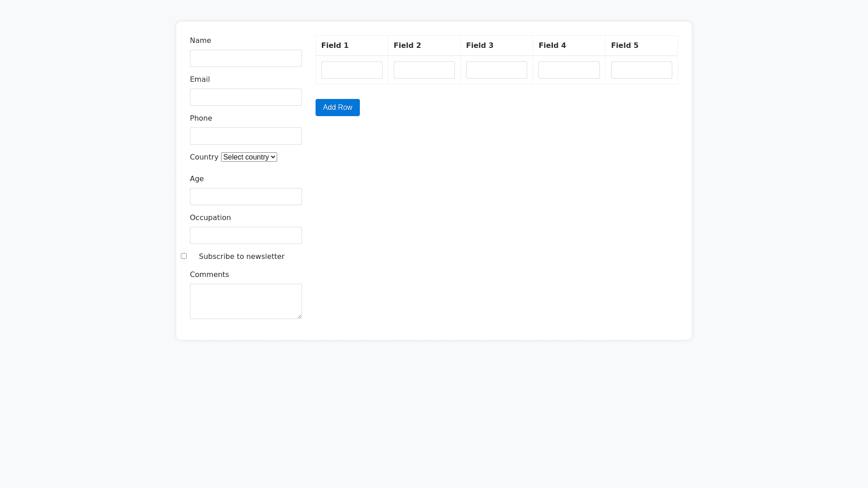Select the Field 3 table input
Viewport: 868px width, 488px height.
(x=496, y=70)
